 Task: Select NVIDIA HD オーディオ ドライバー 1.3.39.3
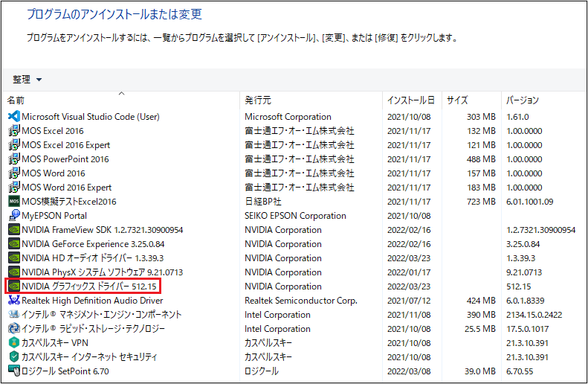point(93,258)
